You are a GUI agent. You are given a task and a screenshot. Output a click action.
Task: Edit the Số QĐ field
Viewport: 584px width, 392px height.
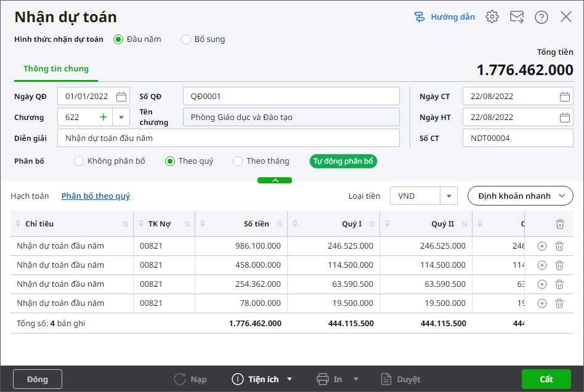pyautogui.click(x=291, y=97)
